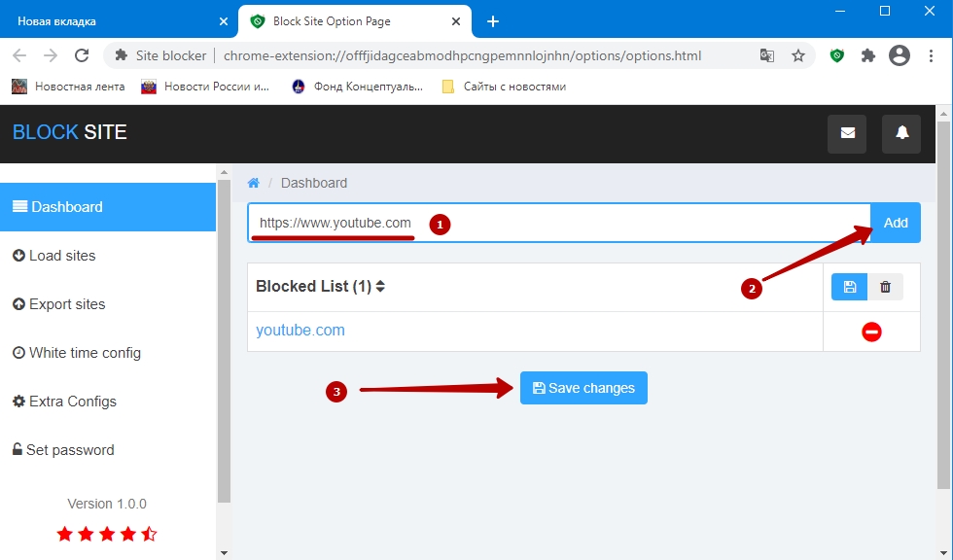Click the envelope mail icon in header

(847, 133)
